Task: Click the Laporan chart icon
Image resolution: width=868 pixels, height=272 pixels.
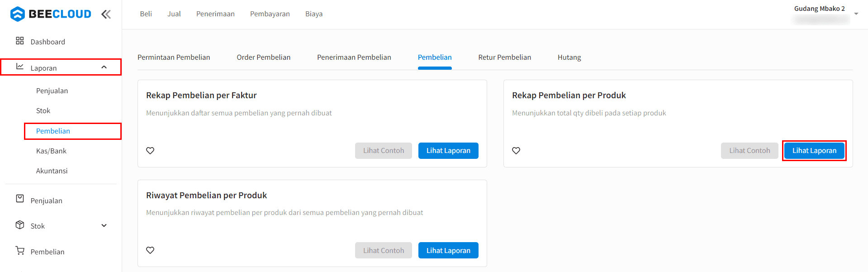Action: click(x=20, y=67)
